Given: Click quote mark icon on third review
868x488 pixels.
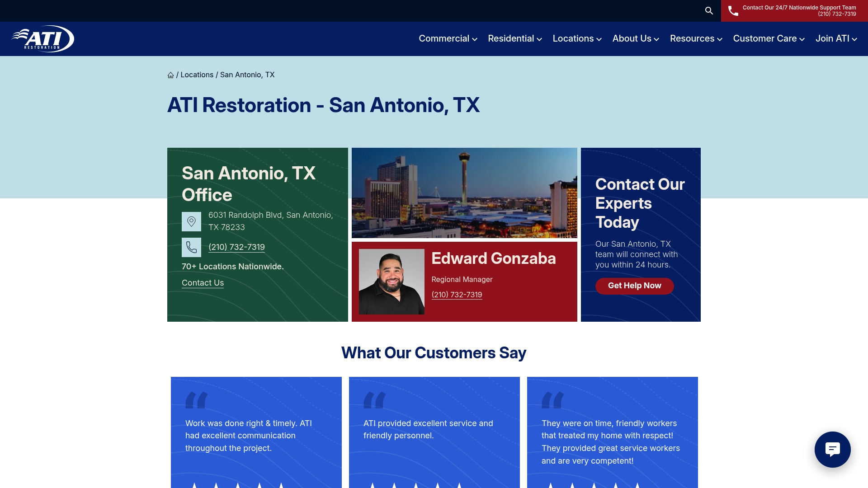Looking at the screenshot, I should (552, 400).
